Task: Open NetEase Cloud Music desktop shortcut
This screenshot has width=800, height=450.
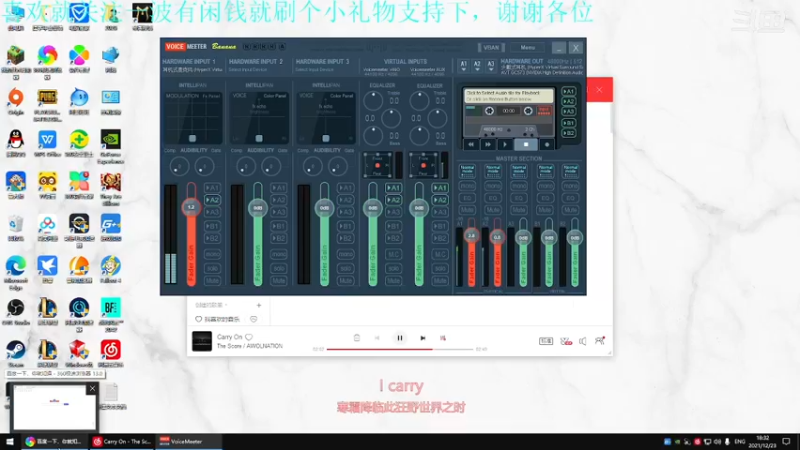Action: pos(111,353)
